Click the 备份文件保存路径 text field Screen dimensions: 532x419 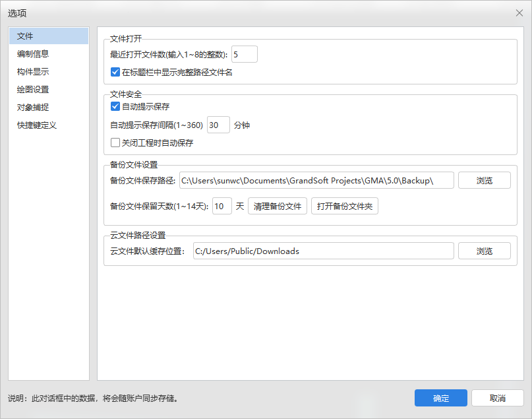[316, 180]
